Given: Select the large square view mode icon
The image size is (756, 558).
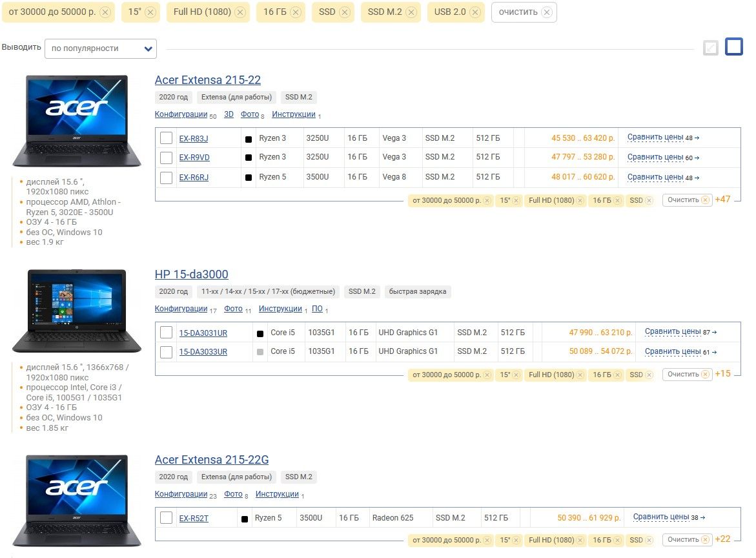Looking at the screenshot, I should [x=734, y=47].
